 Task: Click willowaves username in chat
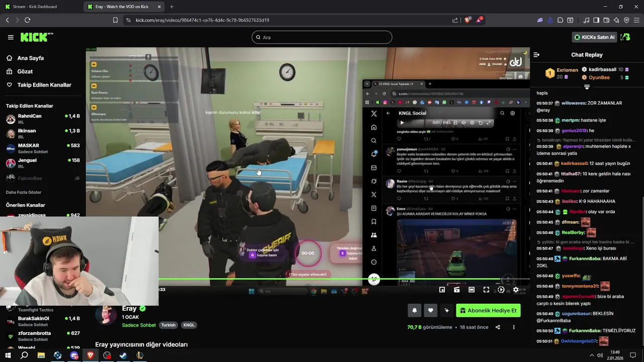(x=574, y=103)
